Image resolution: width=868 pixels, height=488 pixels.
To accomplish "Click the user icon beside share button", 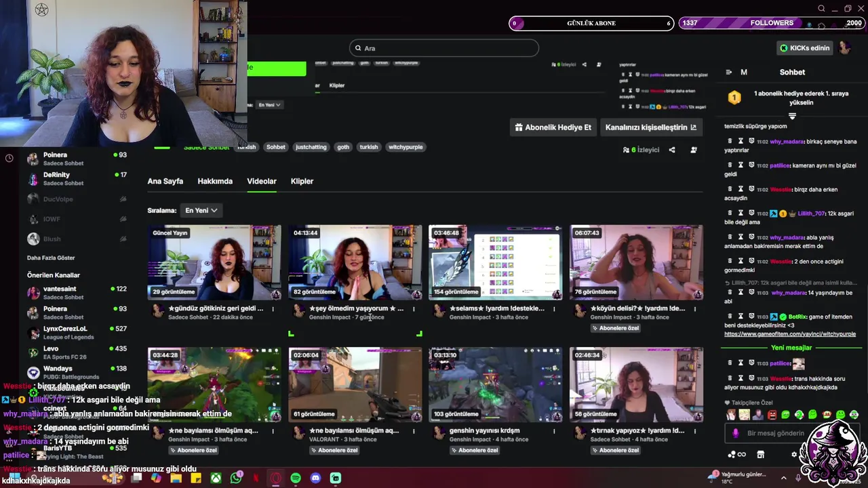I will tap(694, 150).
